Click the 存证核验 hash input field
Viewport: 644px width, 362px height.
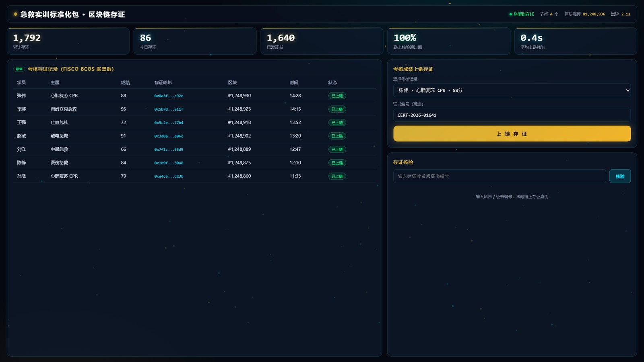(500, 176)
